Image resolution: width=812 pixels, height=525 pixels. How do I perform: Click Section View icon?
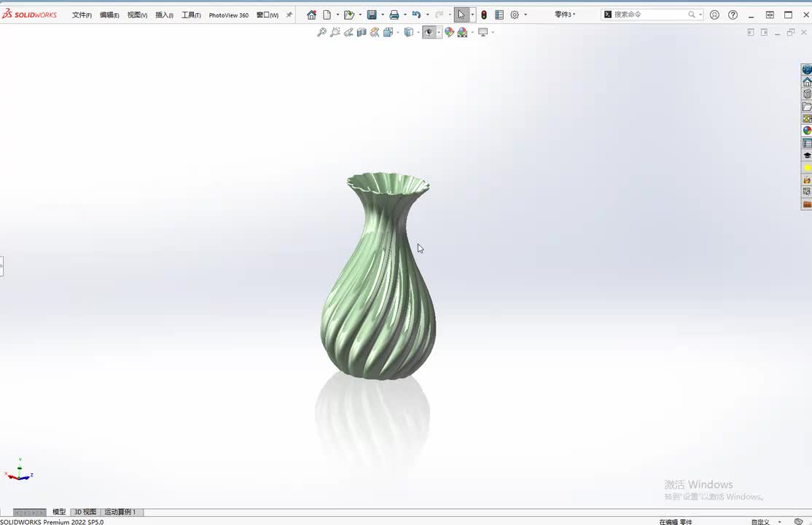362,32
